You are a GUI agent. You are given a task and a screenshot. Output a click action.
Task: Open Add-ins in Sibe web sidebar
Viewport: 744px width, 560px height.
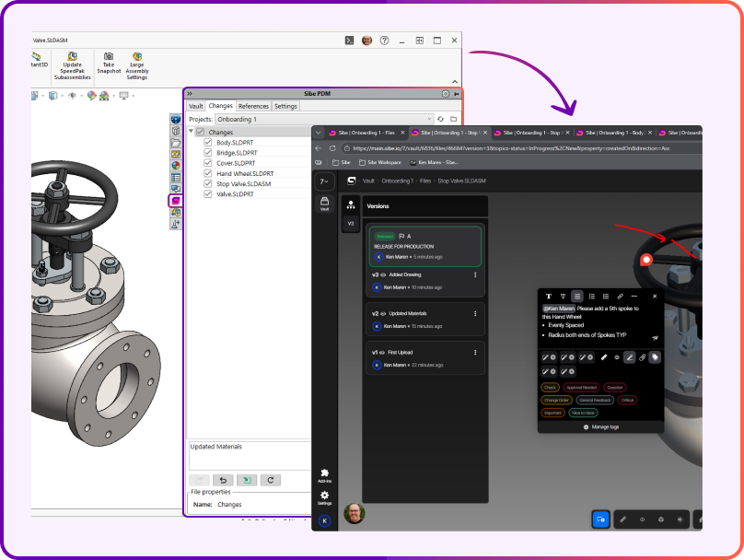324,475
